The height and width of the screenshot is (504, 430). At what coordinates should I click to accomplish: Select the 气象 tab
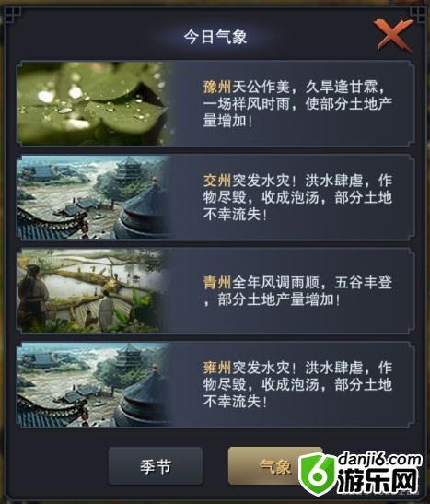(275, 466)
